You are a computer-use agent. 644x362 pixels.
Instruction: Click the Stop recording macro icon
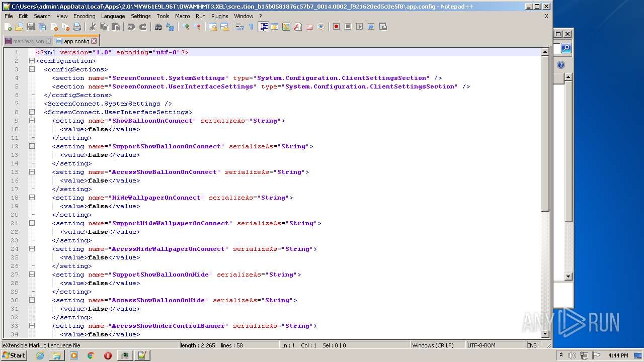[x=348, y=27]
